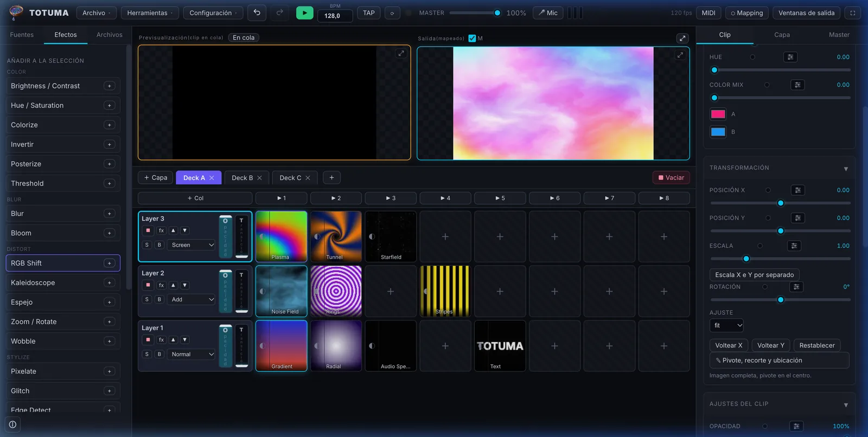Move Layer 3 down with its arrow
The width and height of the screenshot is (868, 437).
point(185,230)
